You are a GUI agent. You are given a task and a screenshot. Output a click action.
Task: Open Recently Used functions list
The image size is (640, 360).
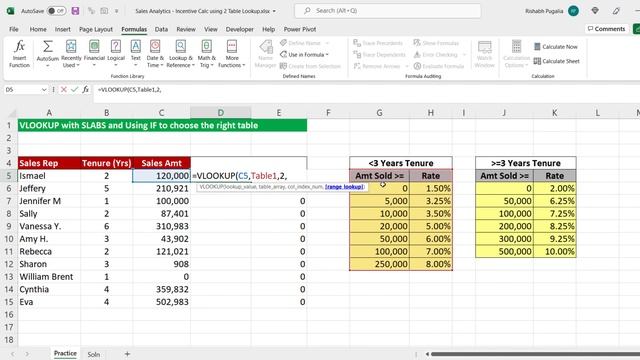point(71,54)
